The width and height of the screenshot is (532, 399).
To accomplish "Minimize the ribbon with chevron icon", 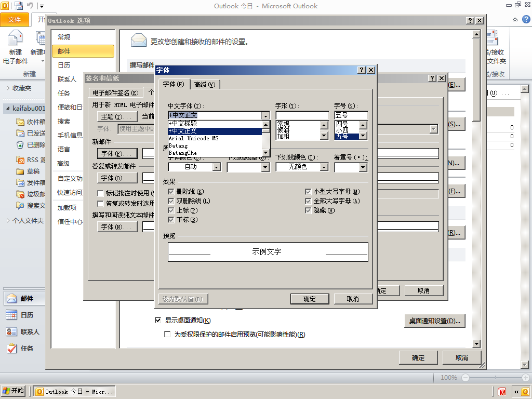I will click(x=515, y=20).
